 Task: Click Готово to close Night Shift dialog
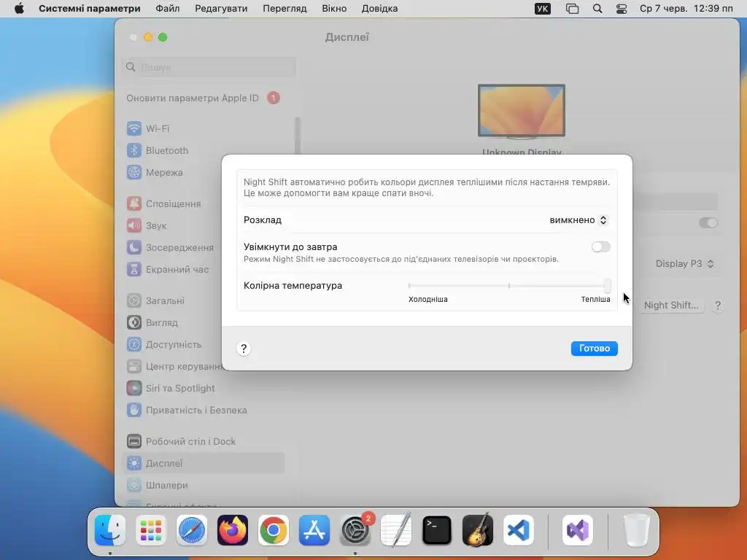[x=594, y=348]
